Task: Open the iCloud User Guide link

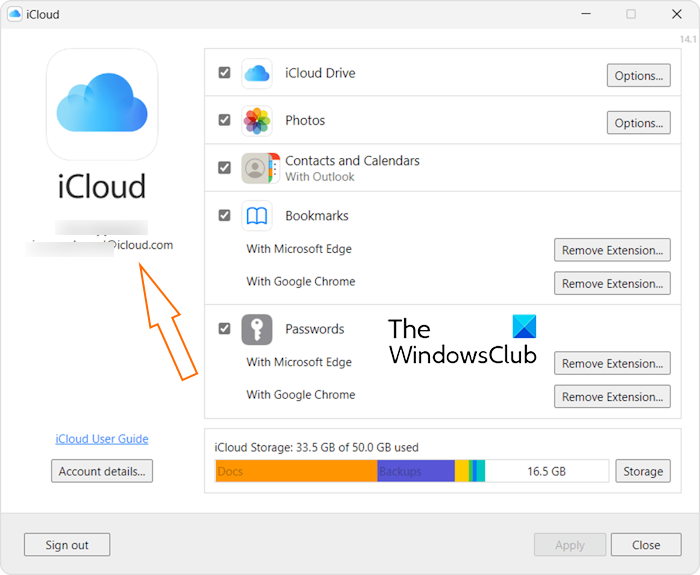Action: tap(102, 439)
